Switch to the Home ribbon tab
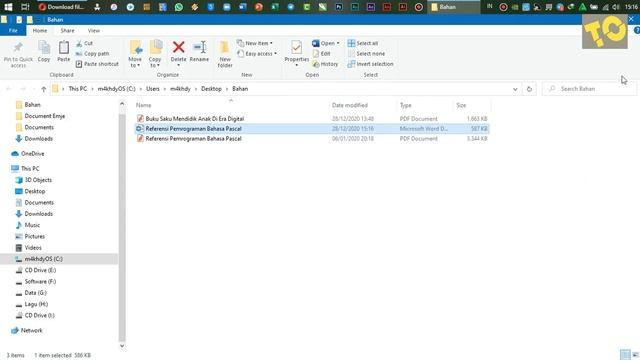 40,31
